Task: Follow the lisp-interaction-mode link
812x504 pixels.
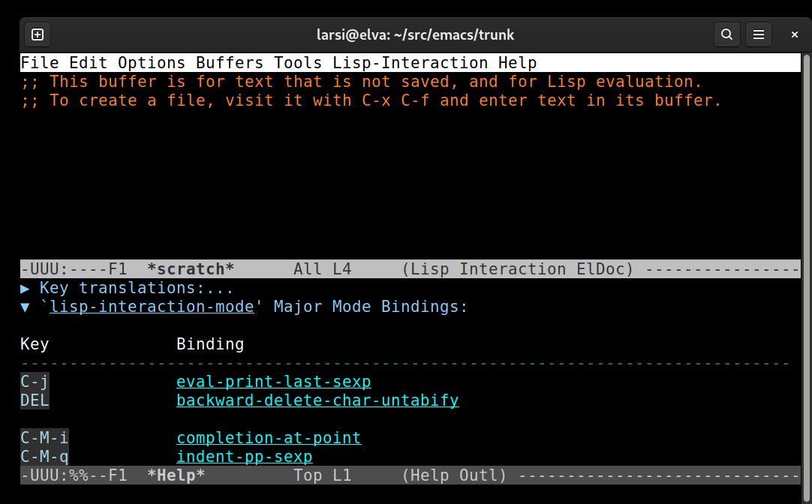Action: (x=152, y=307)
